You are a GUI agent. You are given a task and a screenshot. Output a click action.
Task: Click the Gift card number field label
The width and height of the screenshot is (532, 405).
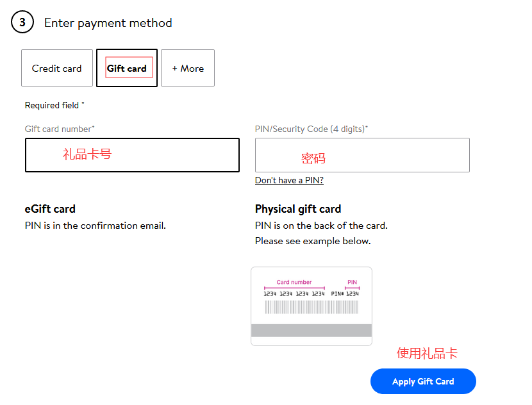[60, 129]
